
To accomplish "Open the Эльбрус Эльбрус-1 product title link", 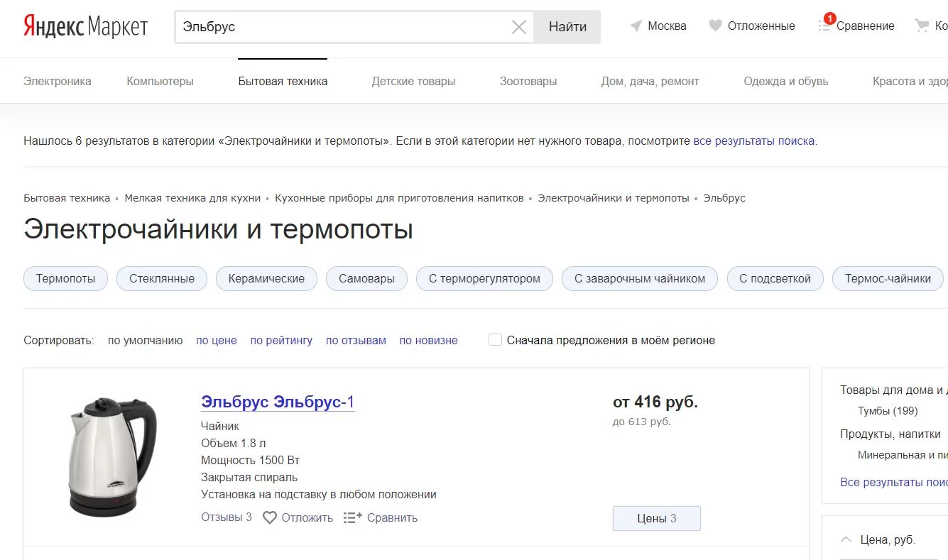I will pyautogui.click(x=278, y=402).
